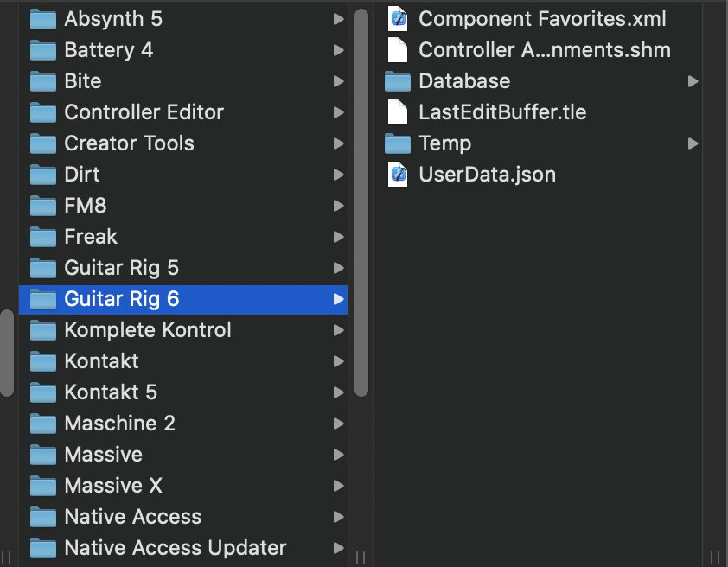Click the Dirt folder icon
Viewport: 728px width, 567px height.
(43, 175)
